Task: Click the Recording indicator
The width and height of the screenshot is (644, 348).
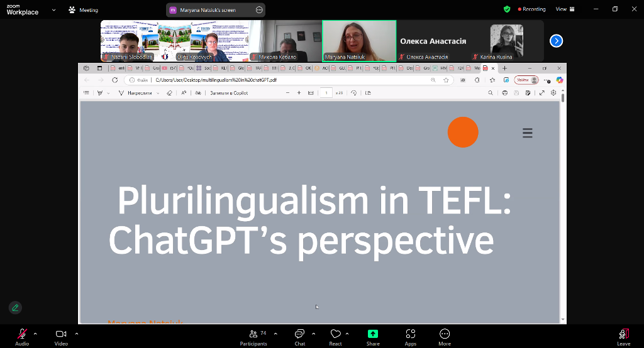Action: [532, 9]
